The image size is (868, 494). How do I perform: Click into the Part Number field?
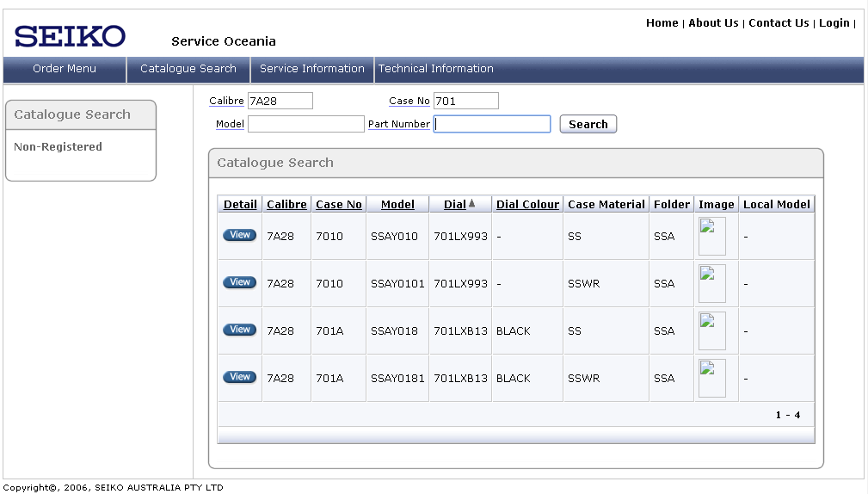click(x=492, y=125)
